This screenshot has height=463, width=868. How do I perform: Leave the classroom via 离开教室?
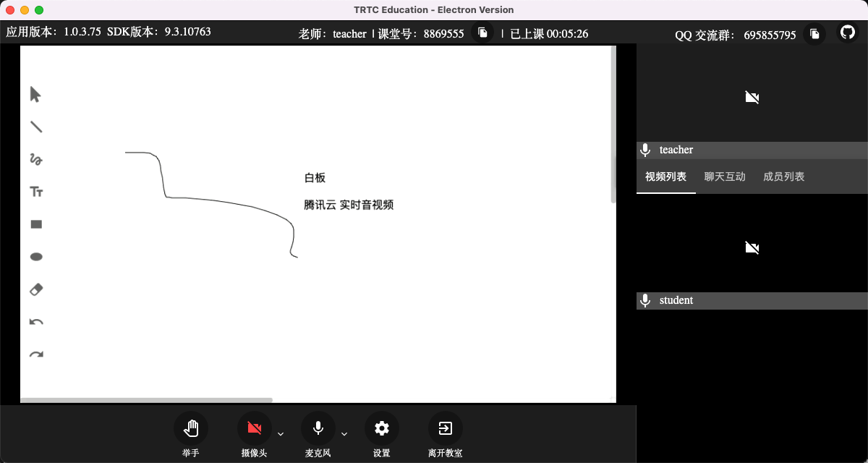tap(445, 428)
